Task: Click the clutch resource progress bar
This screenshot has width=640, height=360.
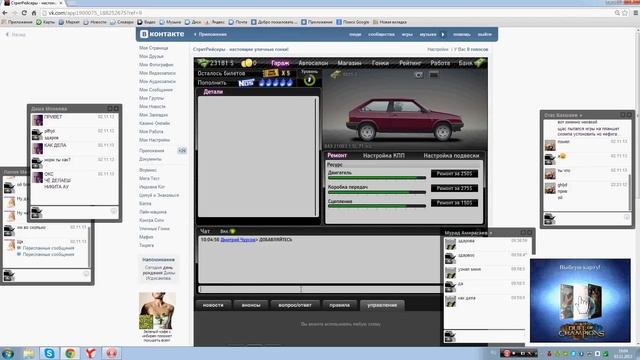Action: pos(376,207)
